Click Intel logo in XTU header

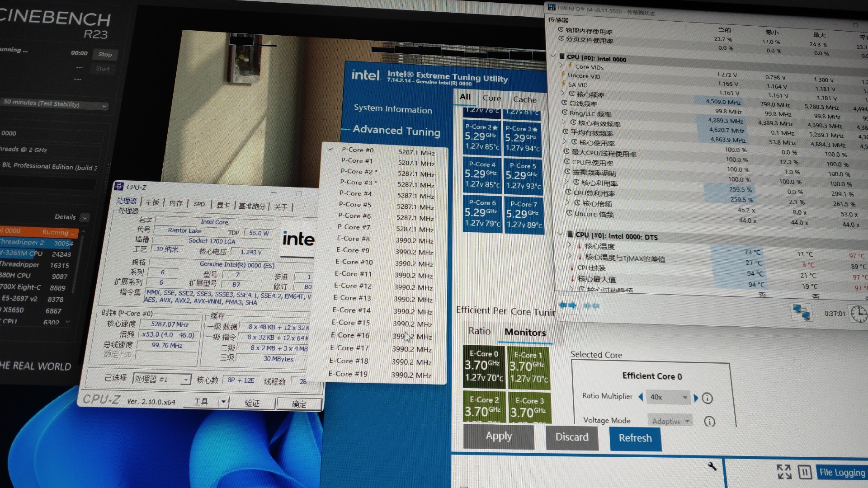click(366, 75)
